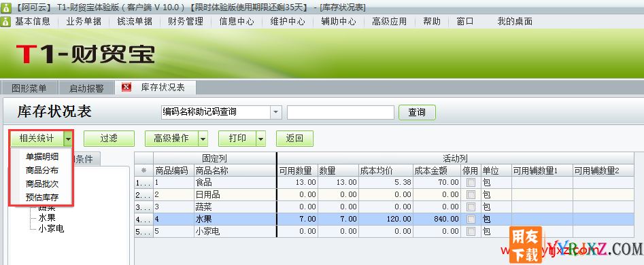Viewport: 644px width, 265px height.
Task: Open the 财务管理 menu
Action: coord(186,21)
